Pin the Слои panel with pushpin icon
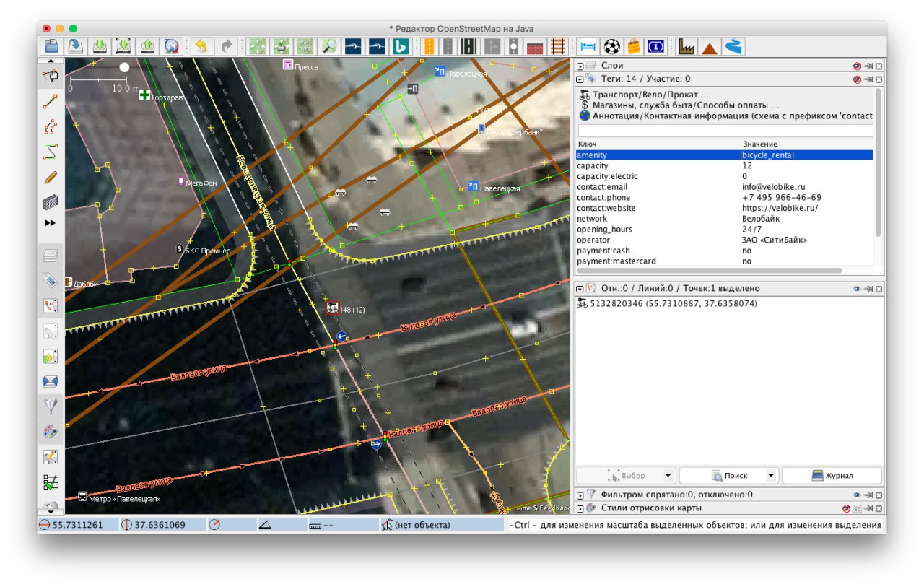Screen dimensions: 924x587 (x=868, y=66)
